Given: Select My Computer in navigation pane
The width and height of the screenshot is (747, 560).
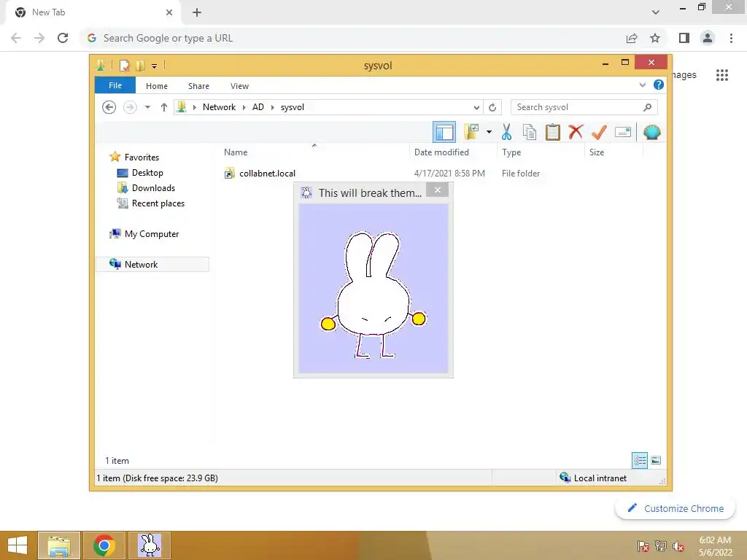Looking at the screenshot, I should [x=152, y=234].
